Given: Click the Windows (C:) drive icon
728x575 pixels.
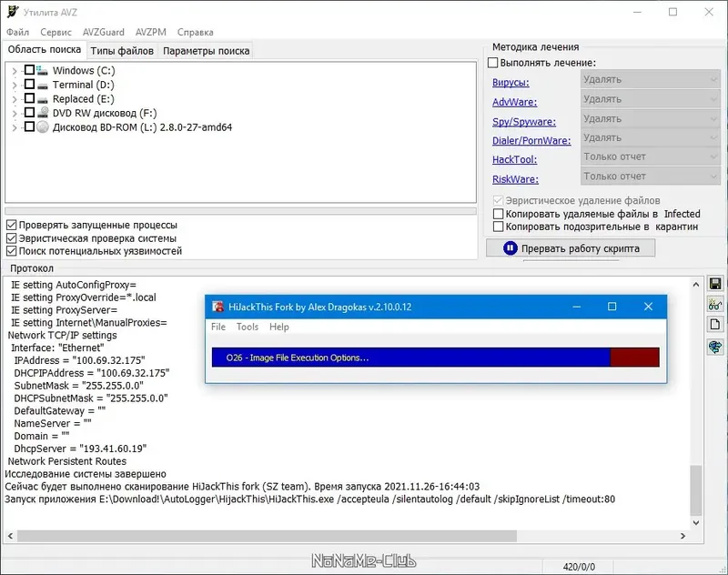Looking at the screenshot, I should click(x=42, y=71).
